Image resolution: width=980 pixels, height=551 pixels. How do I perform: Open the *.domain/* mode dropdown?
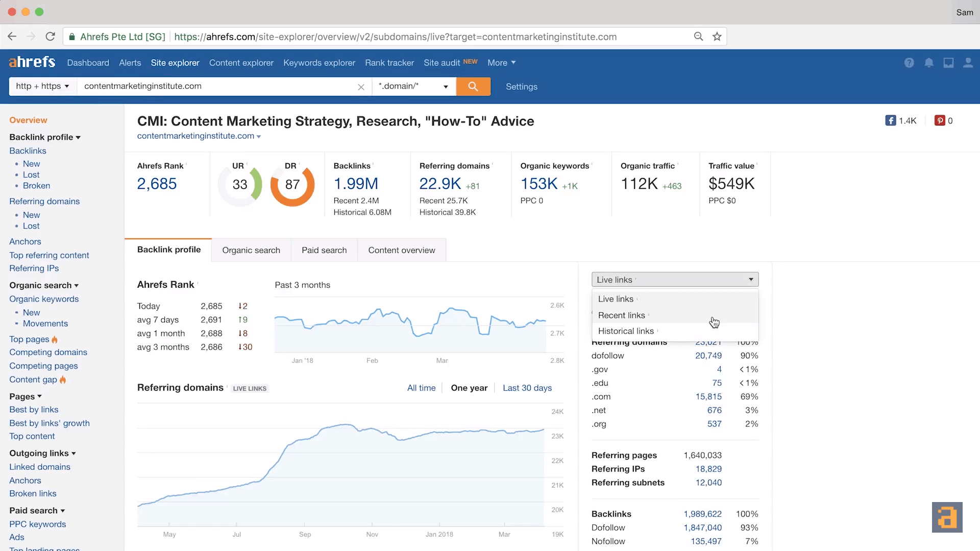[x=414, y=86]
